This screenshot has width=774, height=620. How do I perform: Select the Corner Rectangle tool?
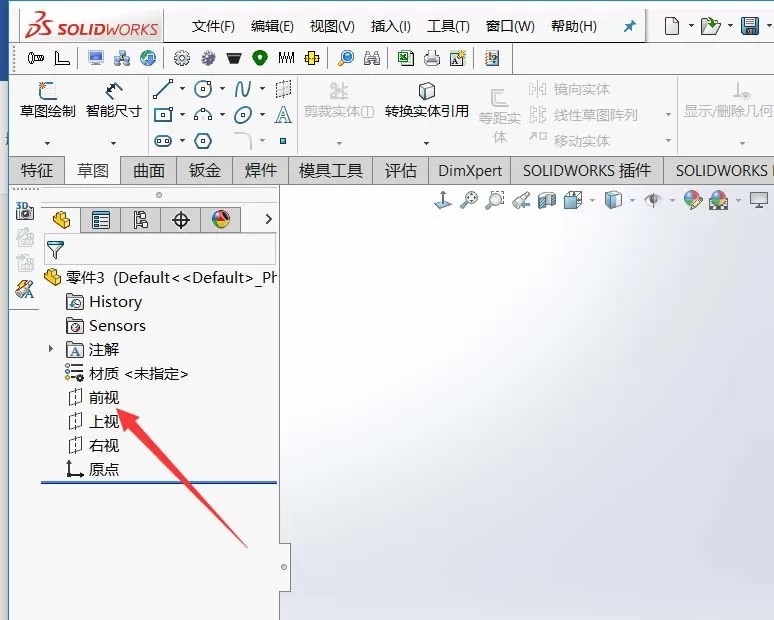coord(163,115)
